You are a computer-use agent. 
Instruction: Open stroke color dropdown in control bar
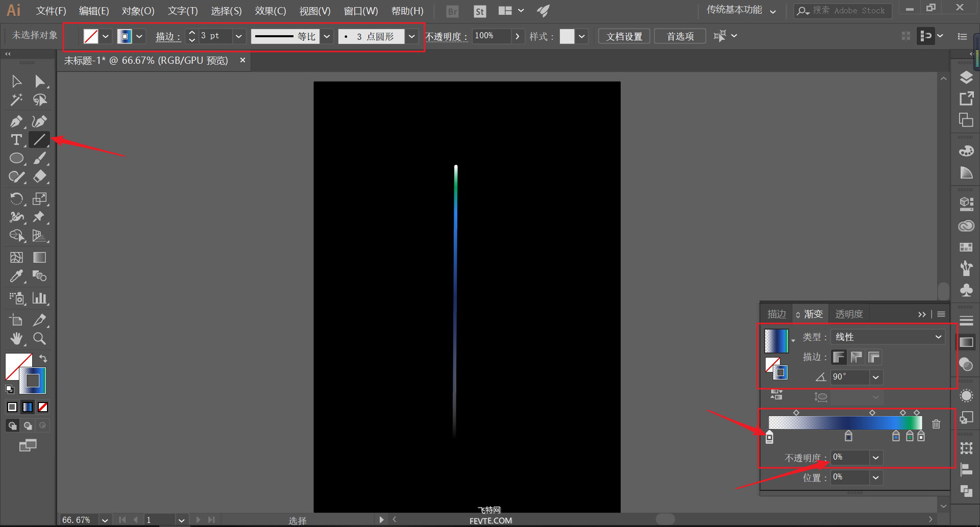139,36
